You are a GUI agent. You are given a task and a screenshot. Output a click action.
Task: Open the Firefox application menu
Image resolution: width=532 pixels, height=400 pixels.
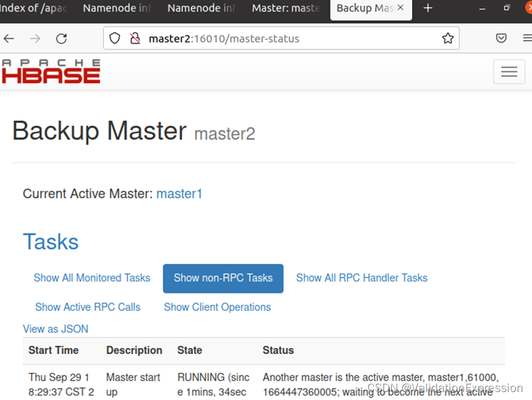[528, 38]
